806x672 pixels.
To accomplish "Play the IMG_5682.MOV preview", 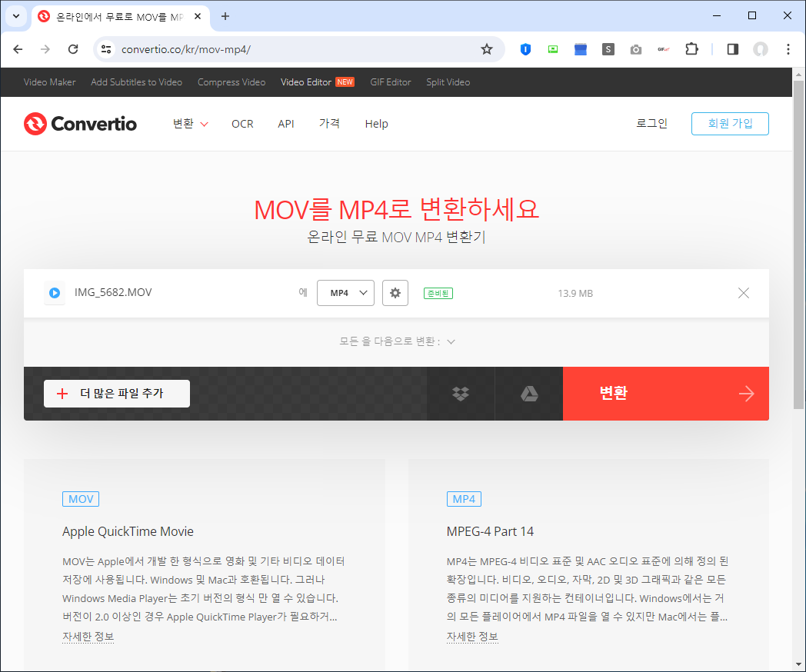I will click(54, 293).
